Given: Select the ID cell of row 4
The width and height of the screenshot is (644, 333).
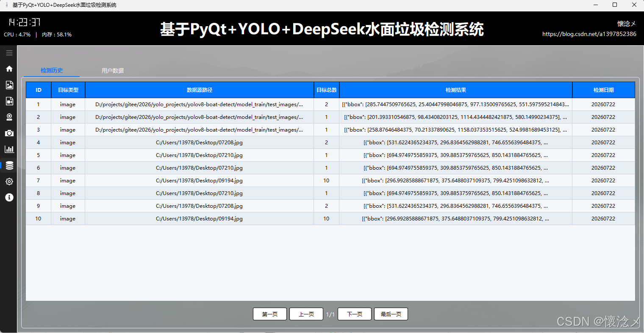Looking at the screenshot, I should pyautogui.click(x=39, y=143).
